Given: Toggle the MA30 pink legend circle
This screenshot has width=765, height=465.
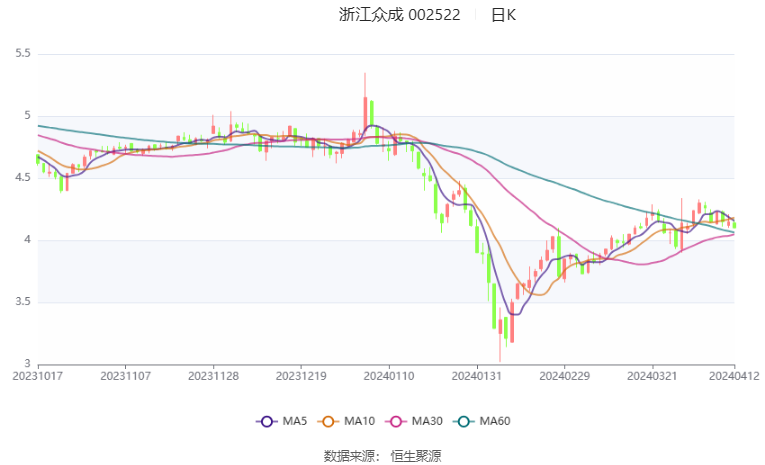Looking at the screenshot, I should 396,422.
